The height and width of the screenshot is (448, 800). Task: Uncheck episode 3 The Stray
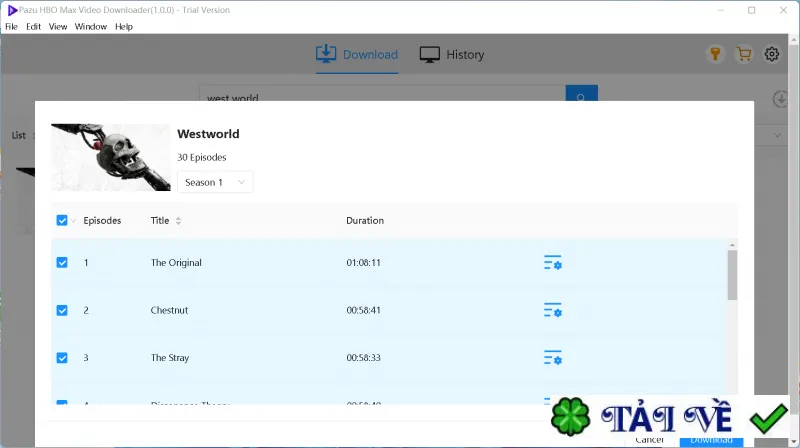(62, 358)
